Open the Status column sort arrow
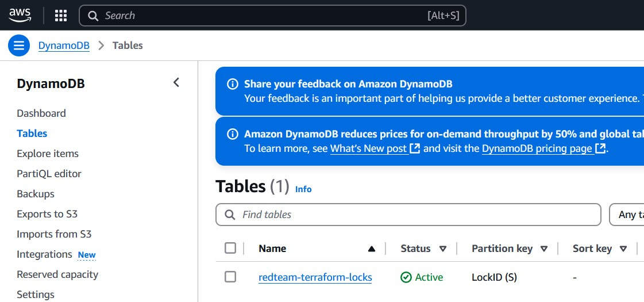 (x=443, y=249)
